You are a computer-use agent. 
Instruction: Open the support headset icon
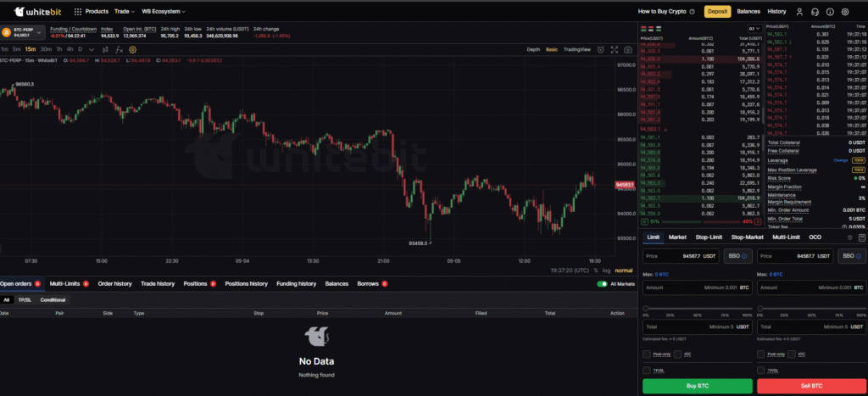(x=815, y=12)
